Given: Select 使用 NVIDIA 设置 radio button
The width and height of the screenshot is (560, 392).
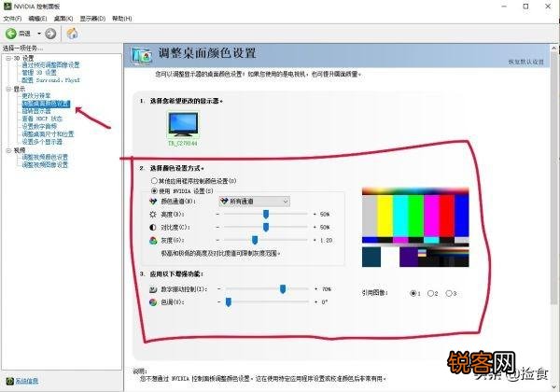Looking at the screenshot, I should (x=154, y=191).
